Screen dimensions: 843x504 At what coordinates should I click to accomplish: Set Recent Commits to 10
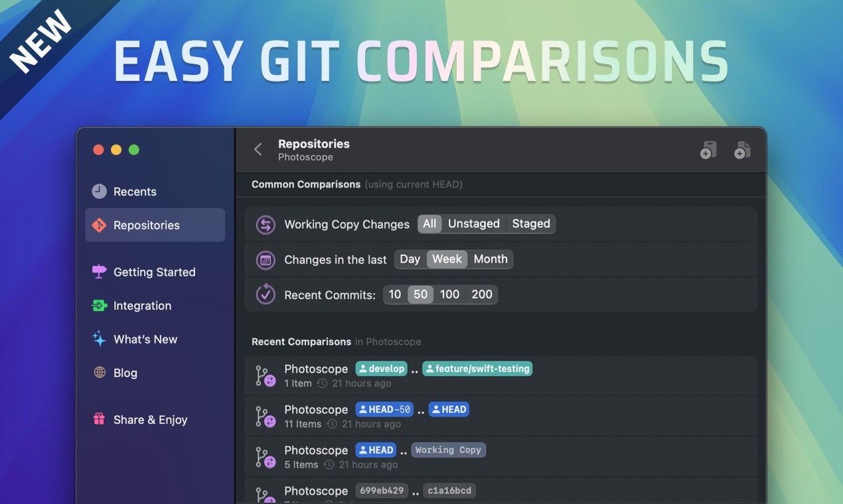[x=395, y=294]
